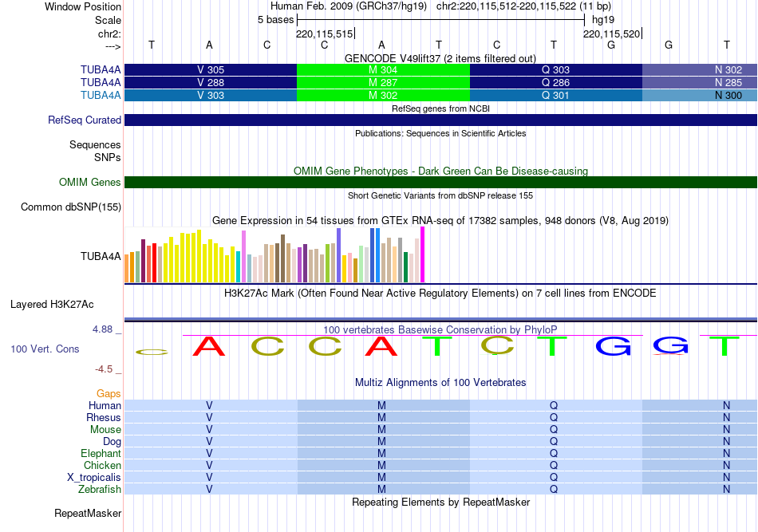
Task: Open the OMIM Genes track label
Action: coord(89,182)
